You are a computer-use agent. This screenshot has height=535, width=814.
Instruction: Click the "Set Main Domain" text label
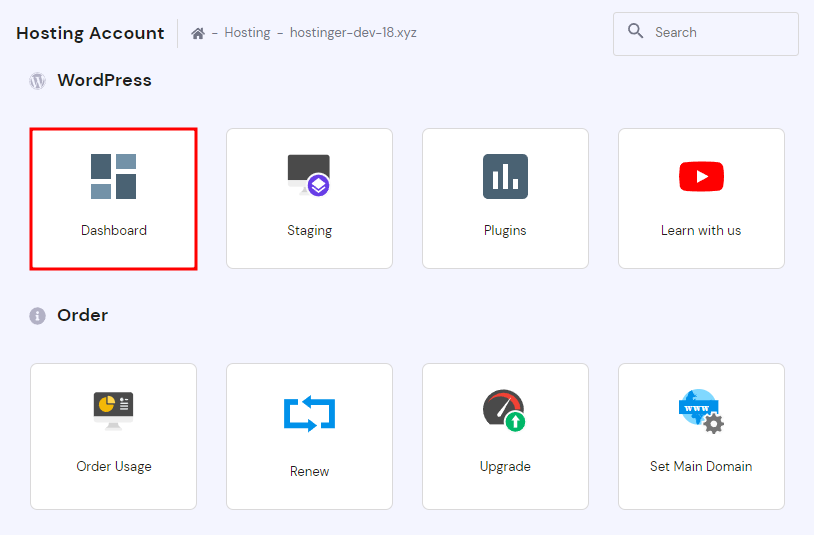701,466
